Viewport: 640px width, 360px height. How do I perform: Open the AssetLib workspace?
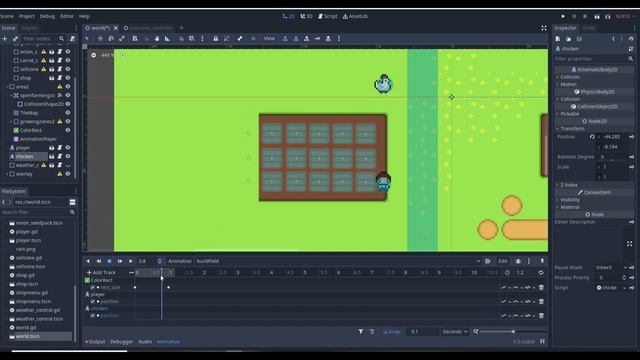pyautogui.click(x=355, y=16)
